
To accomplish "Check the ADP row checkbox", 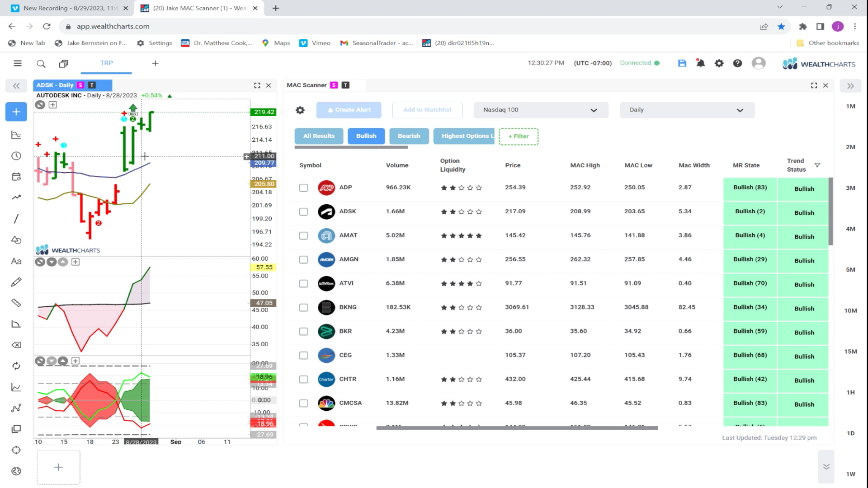I will pyautogui.click(x=304, y=188).
